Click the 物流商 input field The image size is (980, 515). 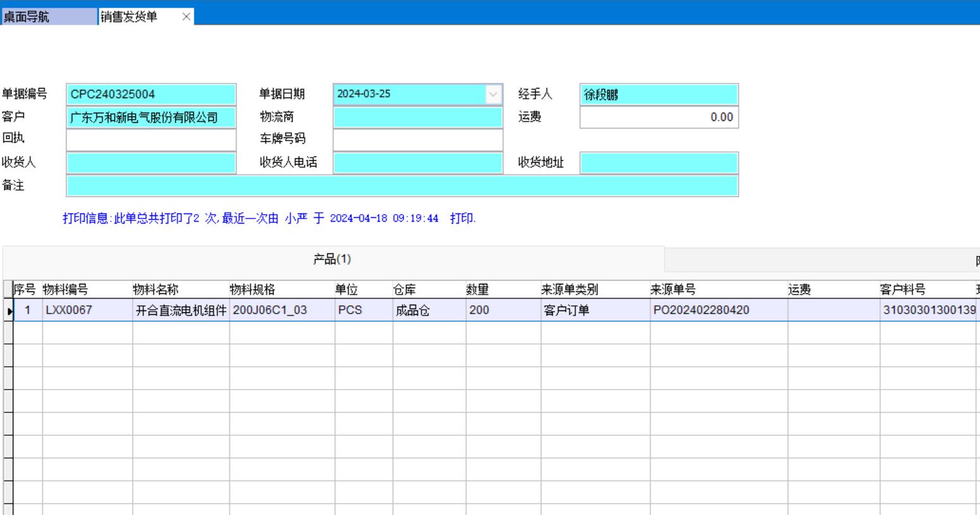coord(417,117)
